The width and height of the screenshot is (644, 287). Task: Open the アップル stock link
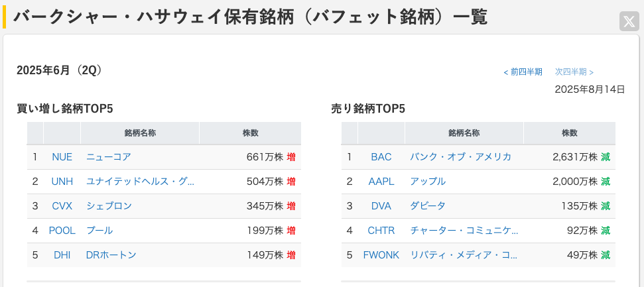click(x=428, y=182)
